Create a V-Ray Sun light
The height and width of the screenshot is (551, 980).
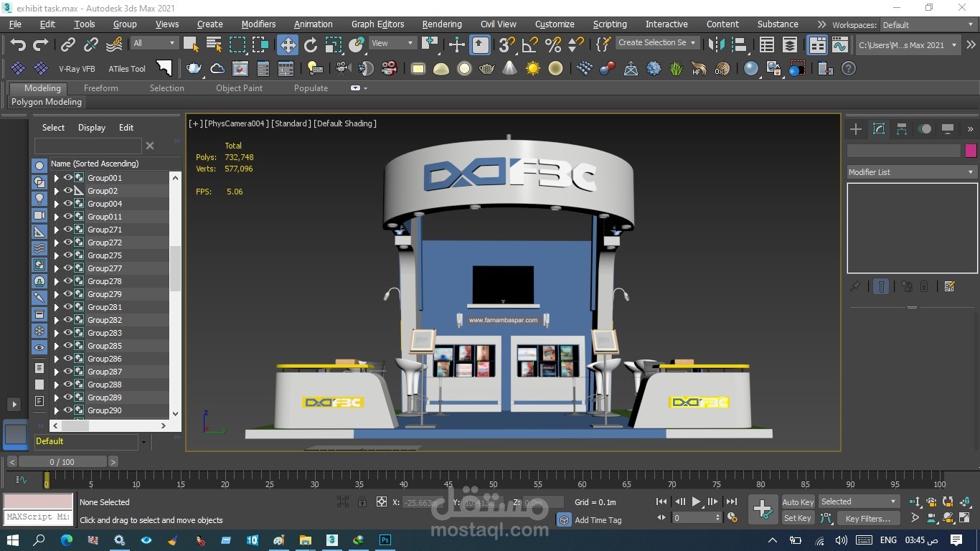(532, 69)
